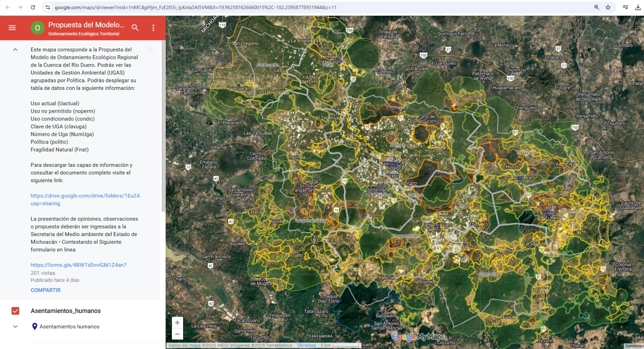The height and width of the screenshot is (349, 644).
Task: Star this map as favorite
Action: click(x=150, y=50)
